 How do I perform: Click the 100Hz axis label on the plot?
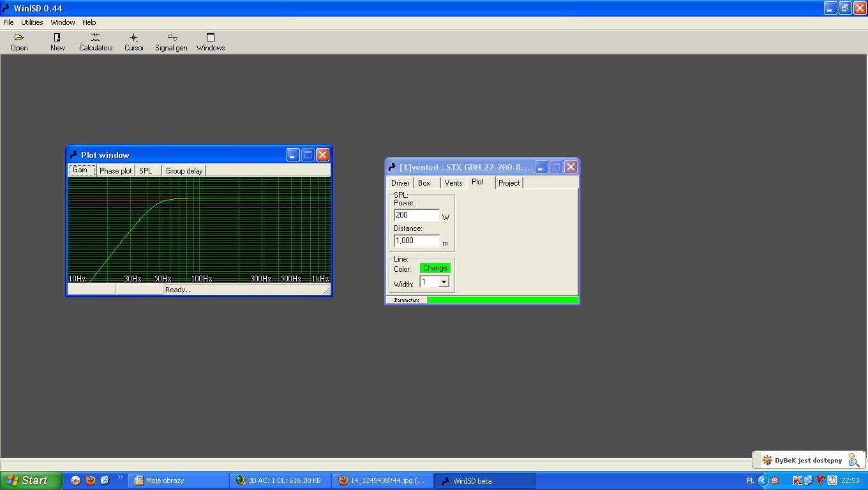(x=202, y=279)
